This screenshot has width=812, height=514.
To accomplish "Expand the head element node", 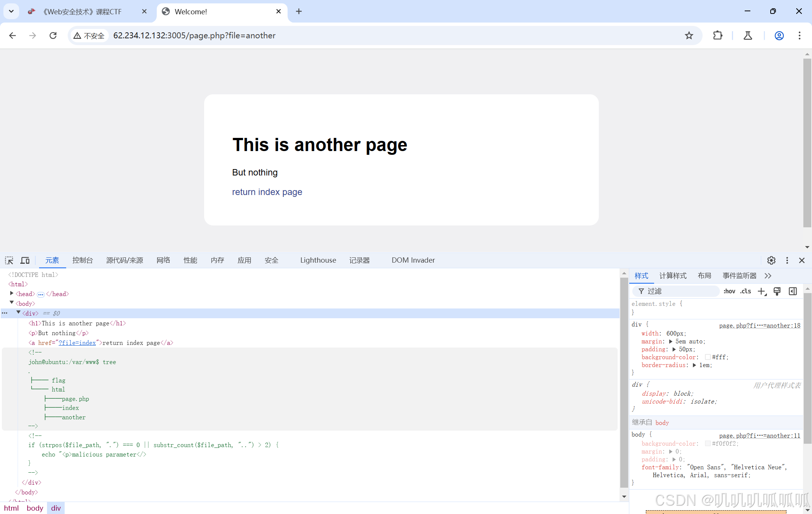I will tap(12, 293).
